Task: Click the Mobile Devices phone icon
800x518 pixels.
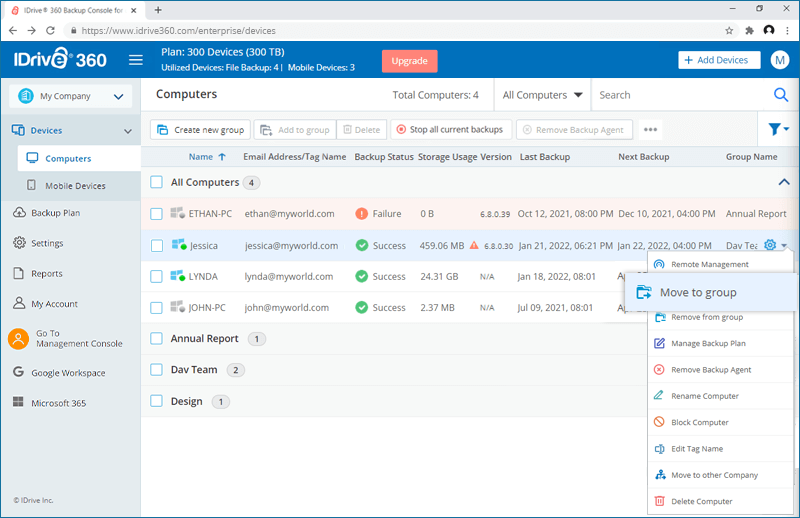Action: pyautogui.click(x=32, y=185)
